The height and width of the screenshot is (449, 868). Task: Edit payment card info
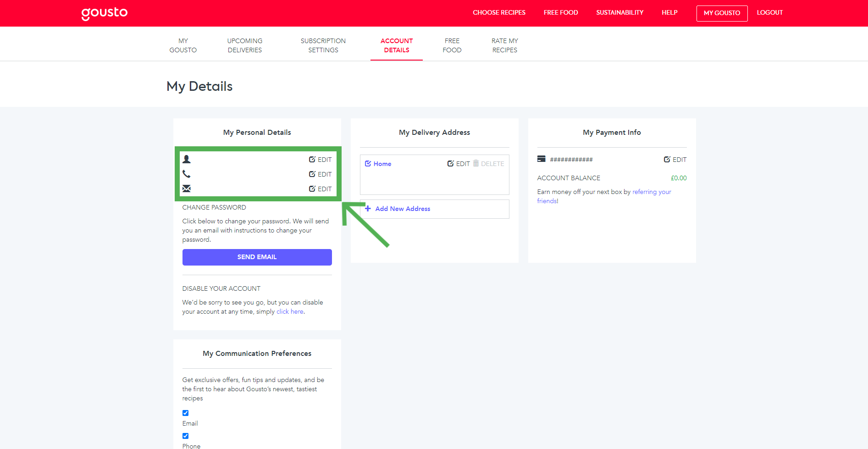675,160
